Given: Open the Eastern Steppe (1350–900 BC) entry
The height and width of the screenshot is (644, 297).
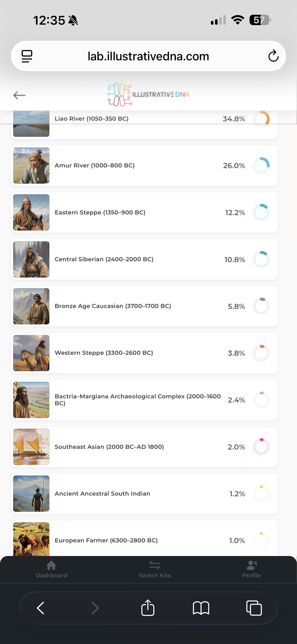Looking at the screenshot, I should pyautogui.click(x=144, y=213).
